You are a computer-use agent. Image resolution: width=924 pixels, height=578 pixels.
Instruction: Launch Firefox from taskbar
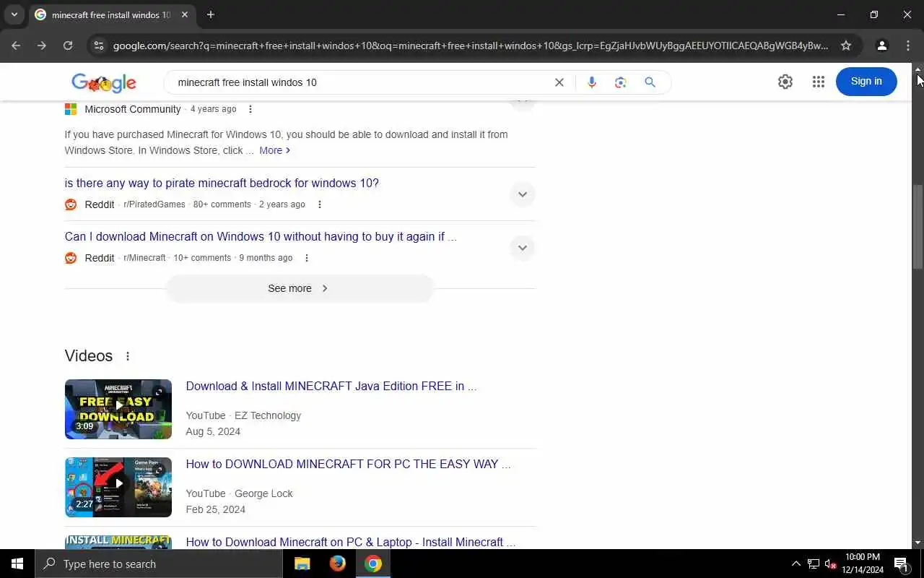click(337, 564)
